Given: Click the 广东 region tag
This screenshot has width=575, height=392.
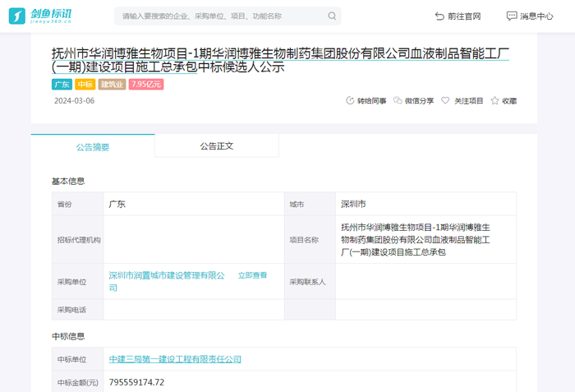Looking at the screenshot, I should 62,85.
